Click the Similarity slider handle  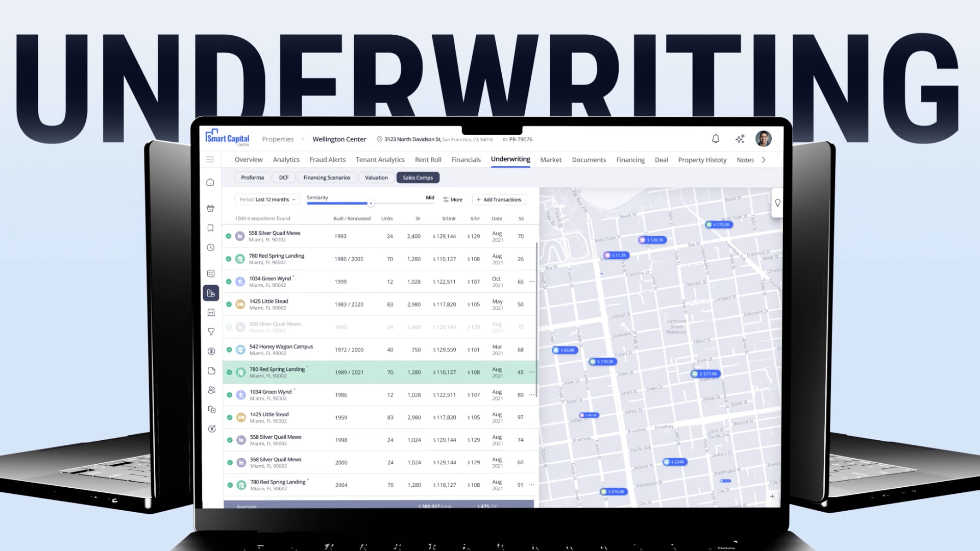tap(371, 204)
